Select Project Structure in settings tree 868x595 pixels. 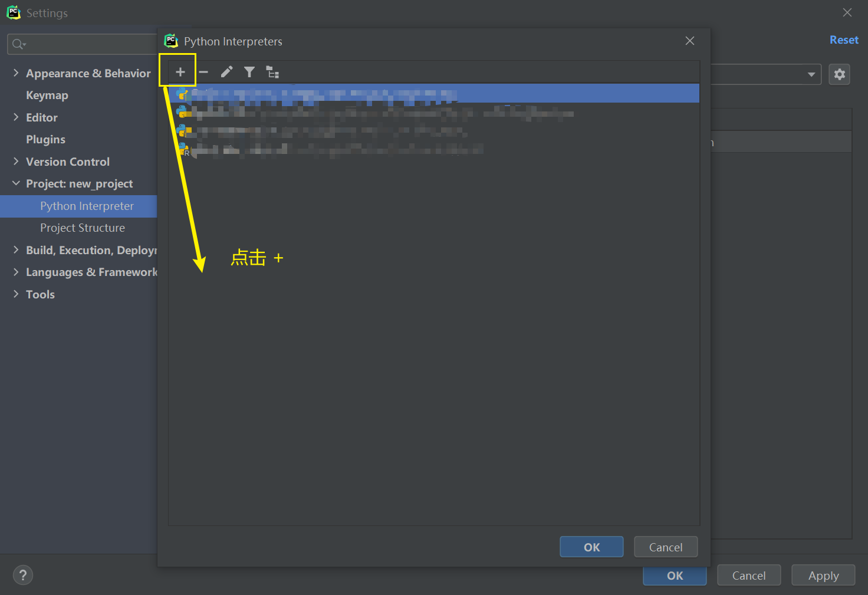point(83,228)
